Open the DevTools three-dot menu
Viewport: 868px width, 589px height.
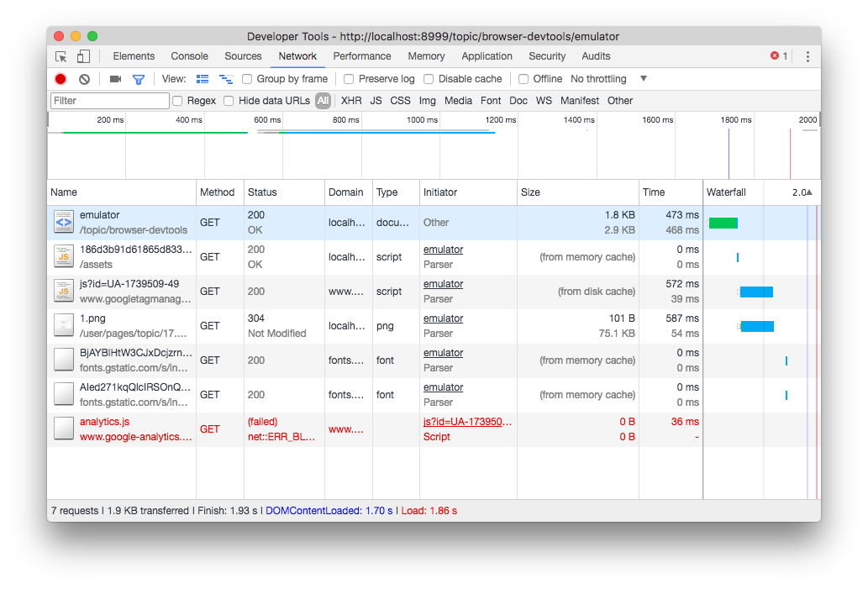(808, 56)
